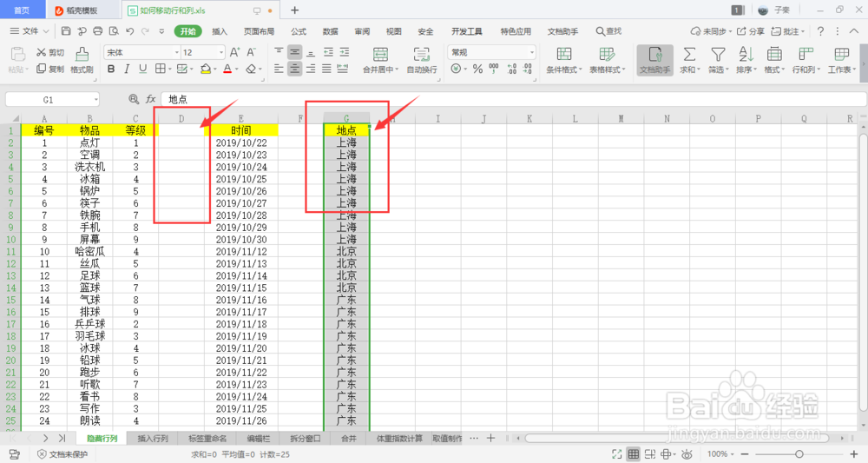
Task: Click the eye protection mode icon
Action: coord(687,454)
